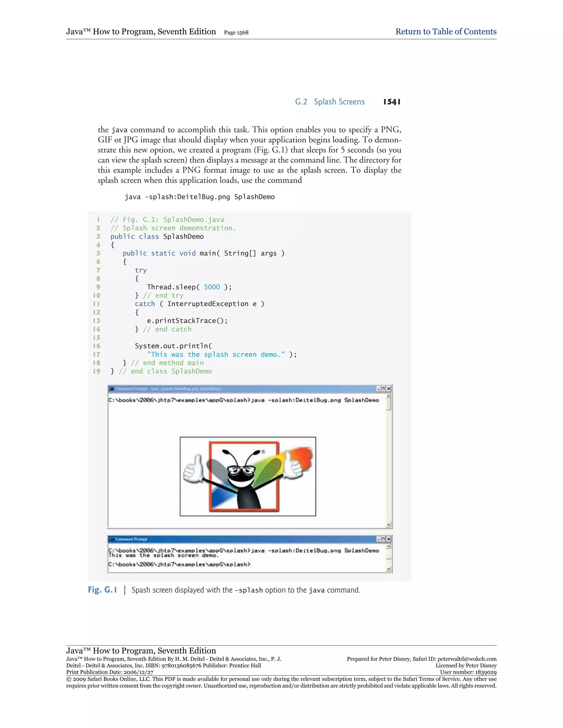The width and height of the screenshot is (563, 728).
Task: Close the upper Command Prompt window
Action: pos(388,389)
